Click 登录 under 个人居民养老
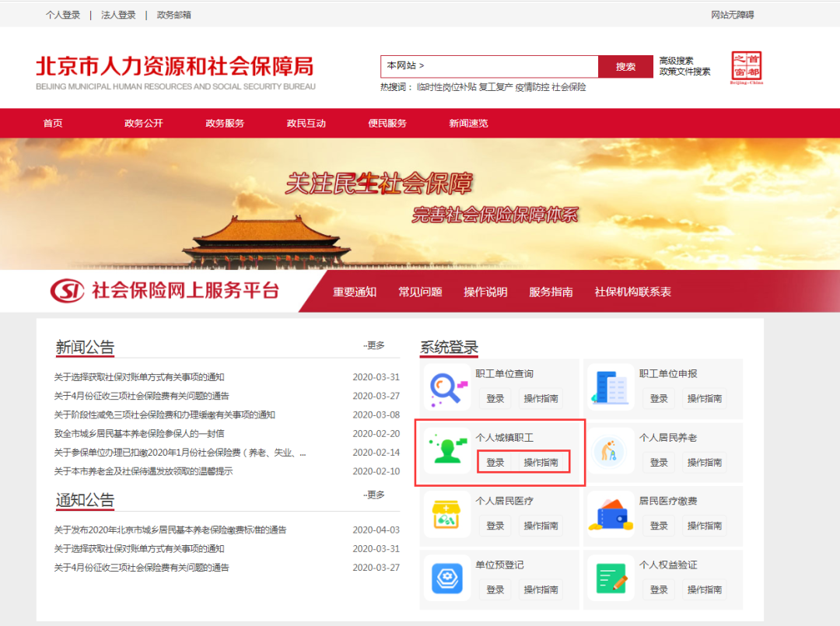Screen dimensions: 840x626 point(659,462)
